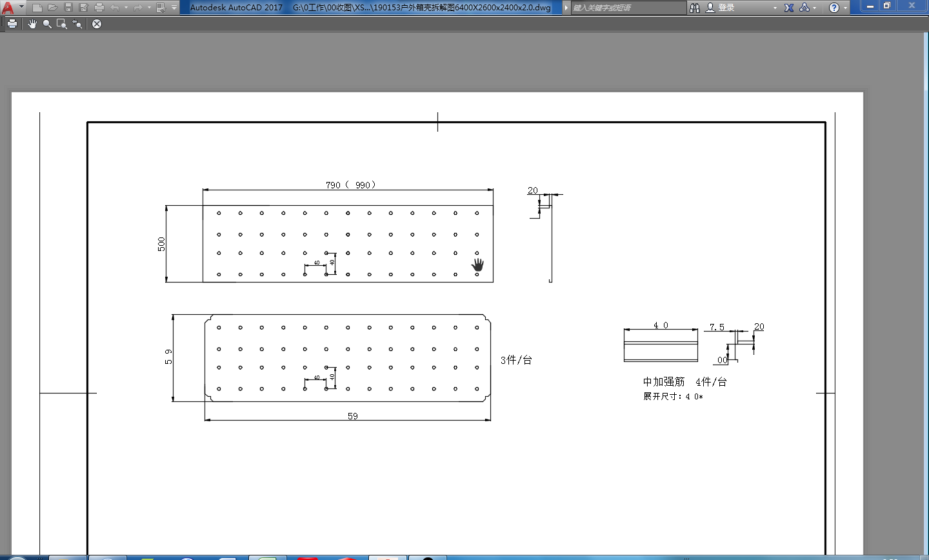Image resolution: width=929 pixels, height=560 pixels.
Task: Create a new drawing from quick access
Action: [x=37, y=8]
